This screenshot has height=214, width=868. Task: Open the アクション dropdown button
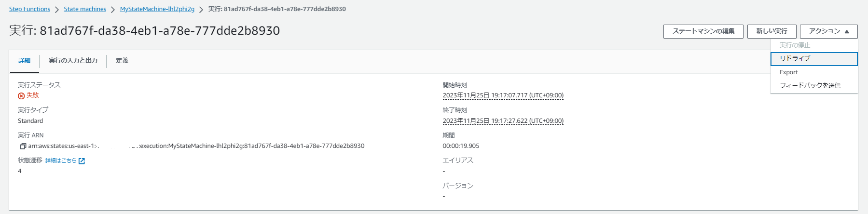point(828,31)
